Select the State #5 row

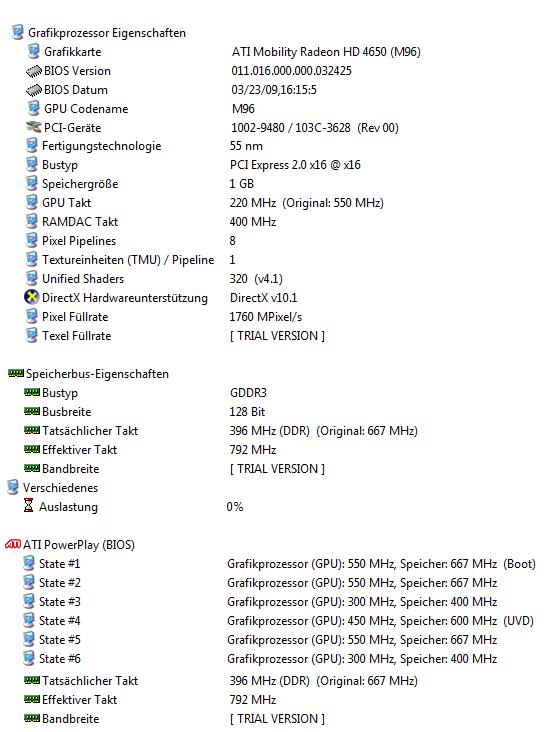(260, 640)
